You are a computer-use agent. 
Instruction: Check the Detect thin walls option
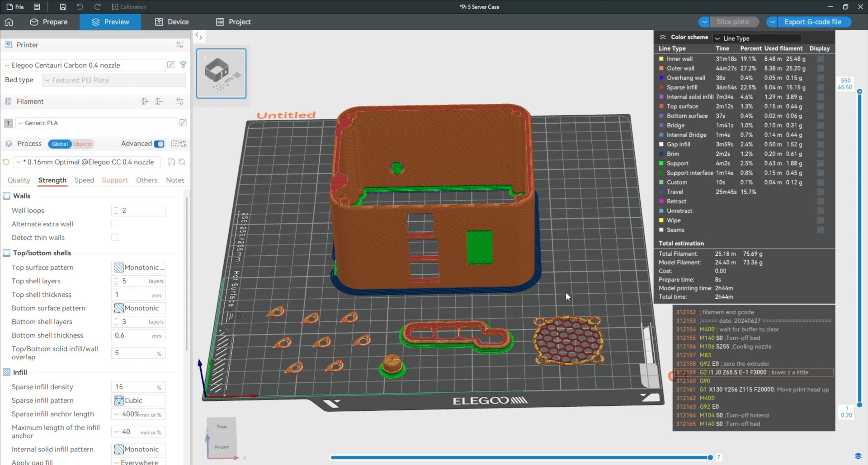point(115,238)
